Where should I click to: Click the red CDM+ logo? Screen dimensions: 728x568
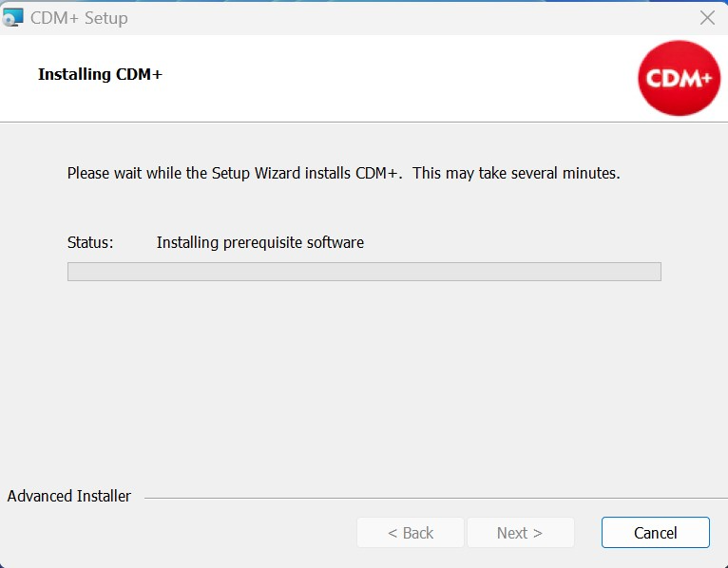(x=679, y=78)
